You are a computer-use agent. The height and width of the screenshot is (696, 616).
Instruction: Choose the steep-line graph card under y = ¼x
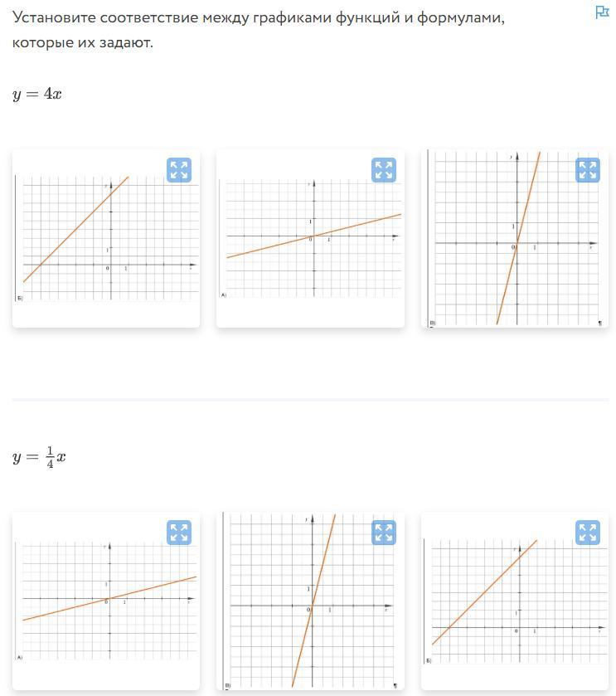[x=310, y=601]
